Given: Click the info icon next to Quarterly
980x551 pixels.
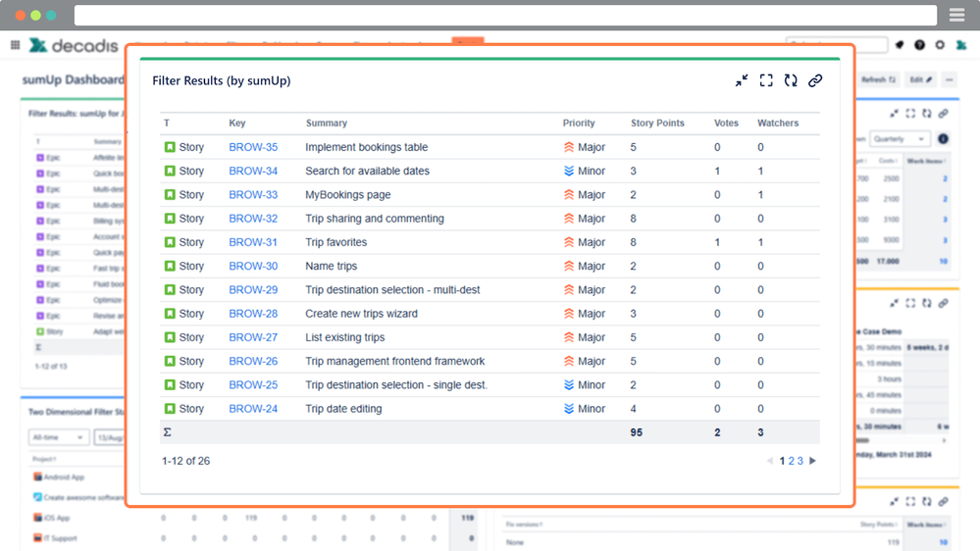Looking at the screenshot, I should pyautogui.click(x=943, y=138).
